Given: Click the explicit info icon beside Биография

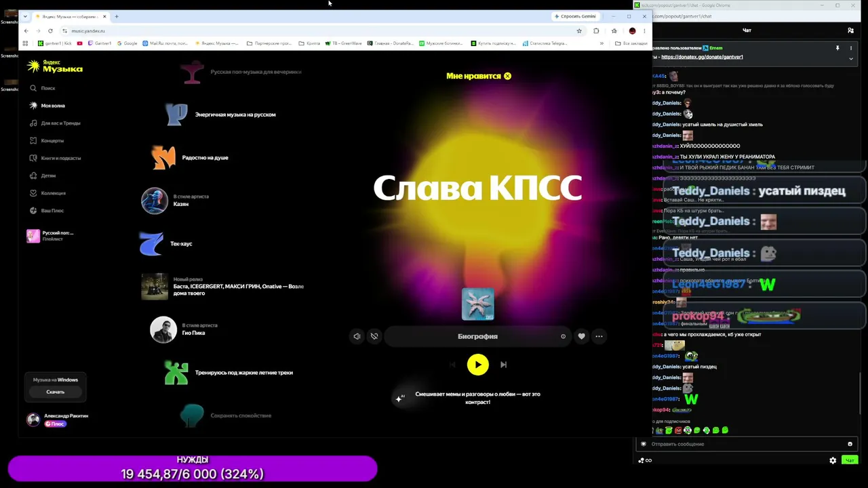Looking at the screenshot, I should pyautogui.click(x=563, y=336).
